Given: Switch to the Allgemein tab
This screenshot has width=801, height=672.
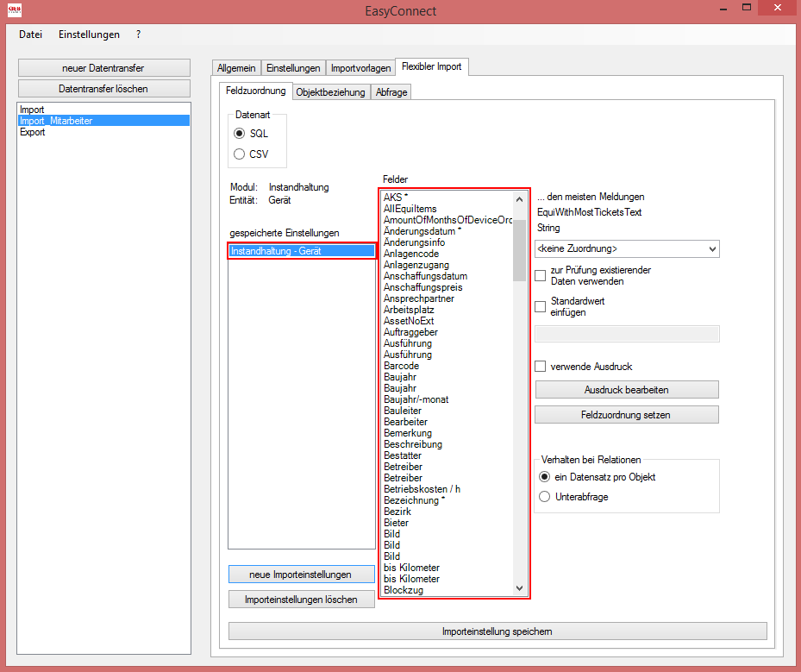Looking at the screenshot, I should point(236,66).
